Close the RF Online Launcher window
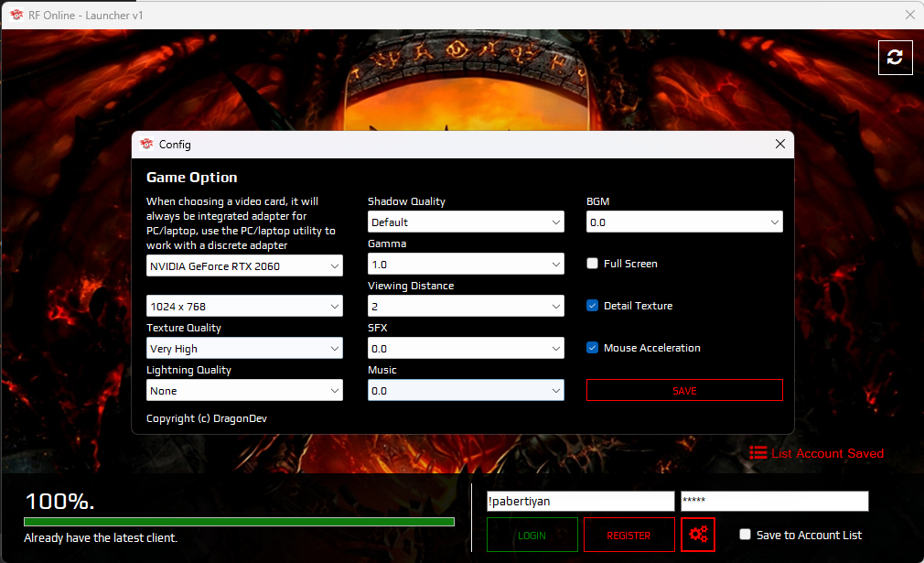The image size is (924, 563). (x=910, y=15)
